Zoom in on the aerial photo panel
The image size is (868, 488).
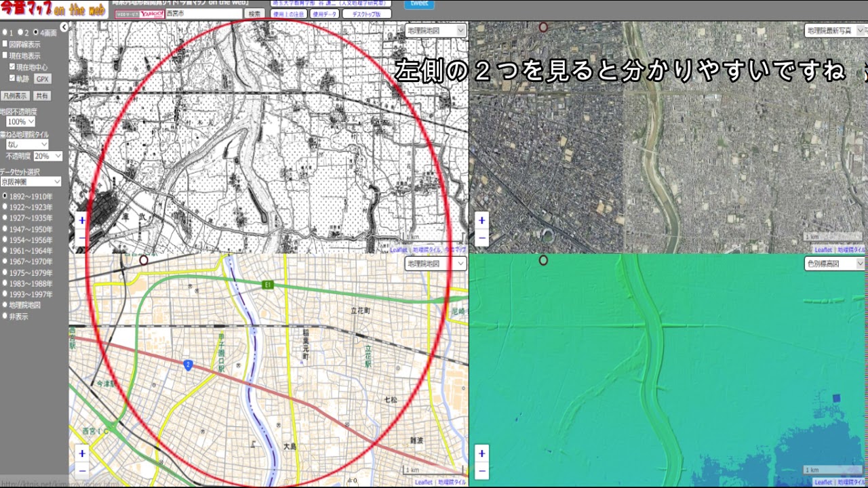click(481, 220)
